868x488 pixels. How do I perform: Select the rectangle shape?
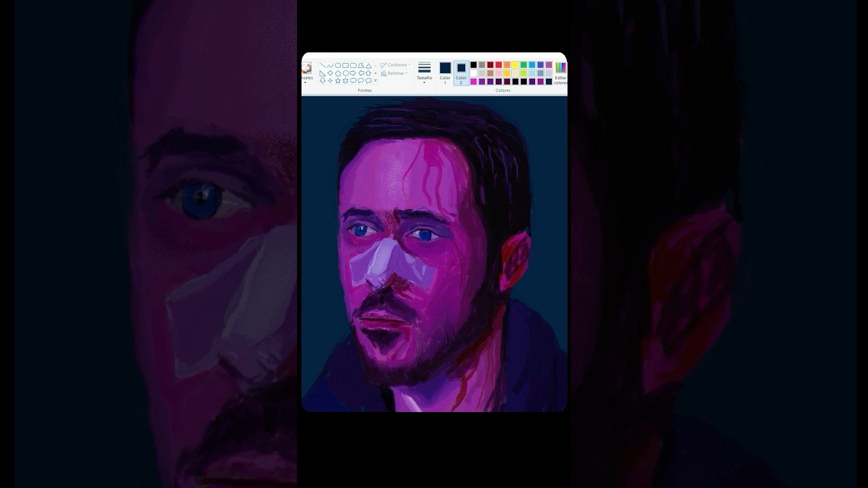click(345, 65)
